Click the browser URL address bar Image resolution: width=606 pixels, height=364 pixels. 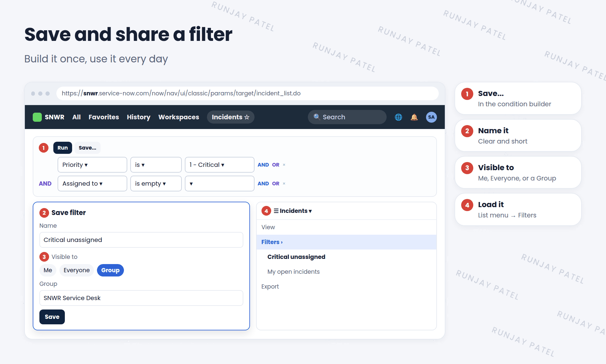pos(248,93)
